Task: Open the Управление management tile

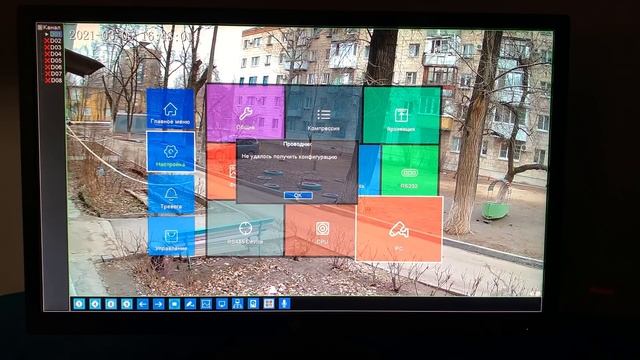Action: (x=171, y=236)
